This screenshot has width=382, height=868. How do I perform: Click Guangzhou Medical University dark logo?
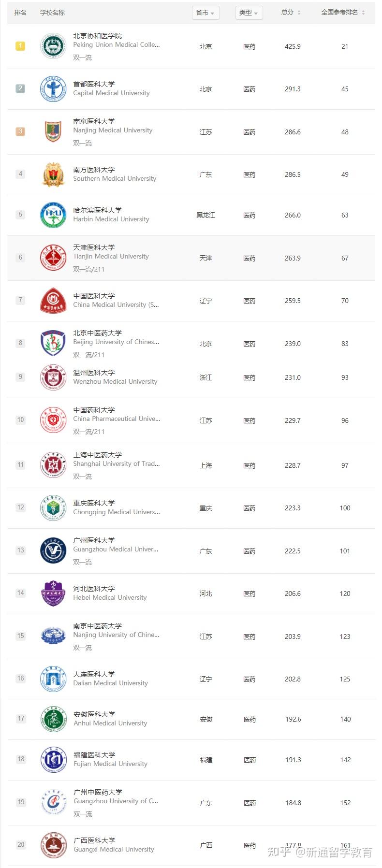[x=53, y=551]
